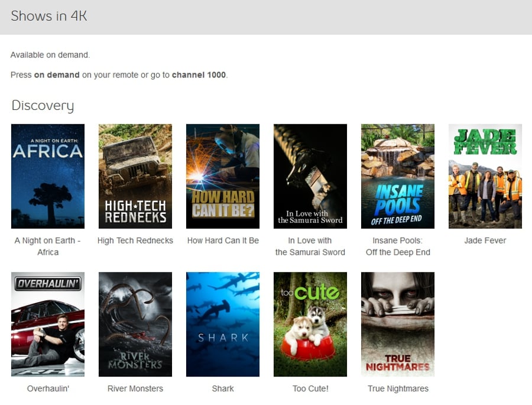
Task: Click the Jade Fever title text
Action: [485, 241]
